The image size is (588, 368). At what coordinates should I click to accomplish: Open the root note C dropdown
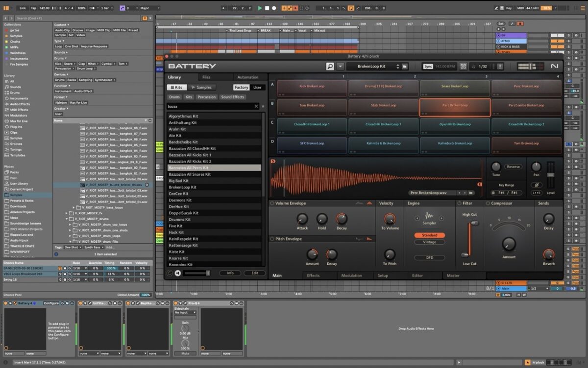tap(131, 8)
